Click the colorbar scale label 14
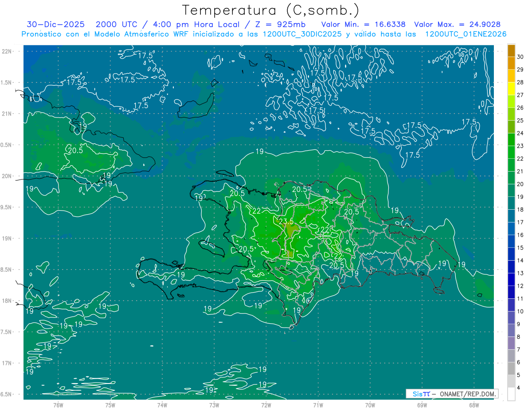532x411 pixels. click(x=520, y=260)
